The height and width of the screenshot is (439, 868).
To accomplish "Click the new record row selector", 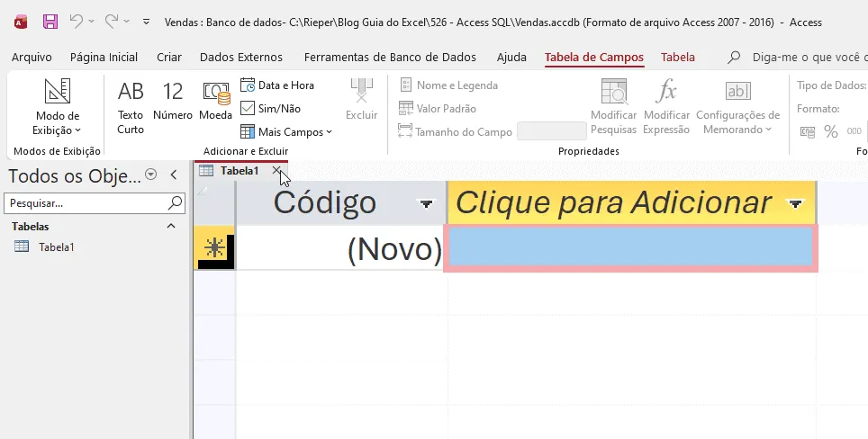I will 214,247.
